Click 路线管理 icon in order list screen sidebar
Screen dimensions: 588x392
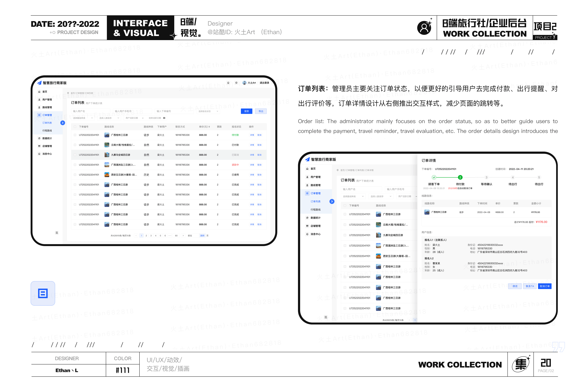point(39,107)
